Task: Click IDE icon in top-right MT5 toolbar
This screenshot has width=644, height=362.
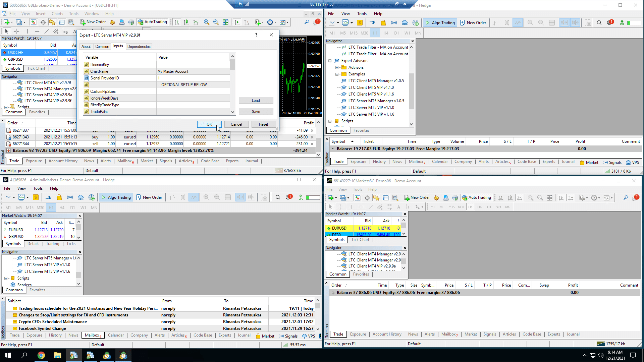Action: coord(372,23)
